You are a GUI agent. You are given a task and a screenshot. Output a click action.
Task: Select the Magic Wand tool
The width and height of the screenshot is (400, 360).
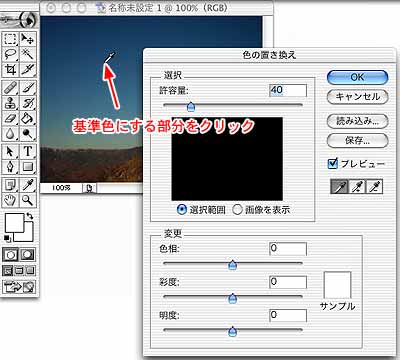tap(28, 54)
